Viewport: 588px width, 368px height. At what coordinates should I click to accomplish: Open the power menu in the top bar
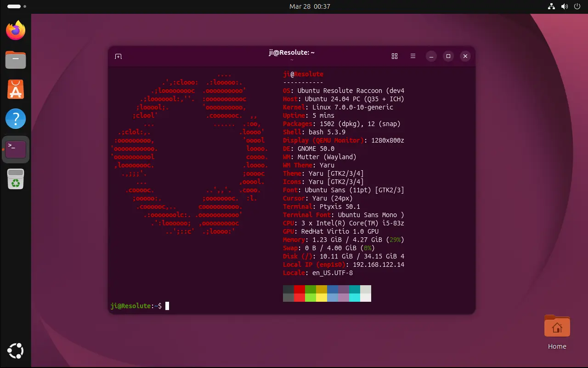tap(577, 6)
